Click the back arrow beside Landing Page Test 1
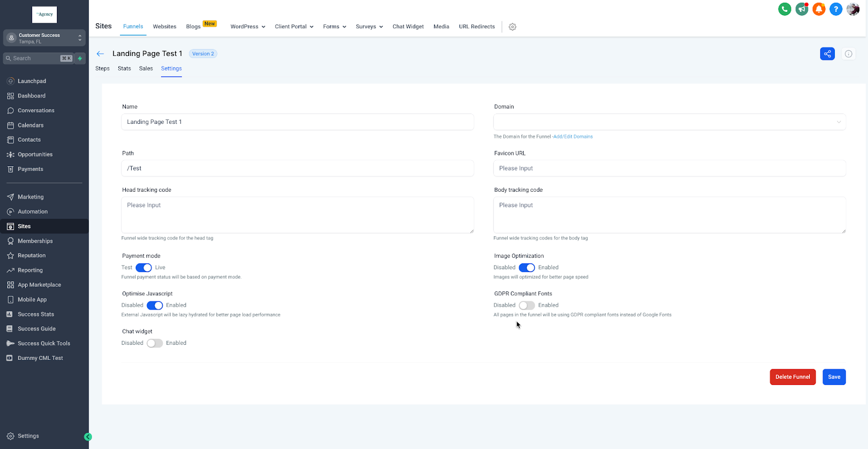The image size is (868, 449). click(x=100, y=54)
